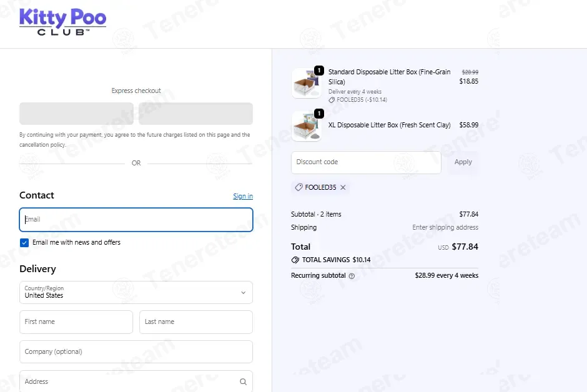Click the Country/Region chevron arrow
Viewport: 587px width, 392px height.
click(244, 293)
